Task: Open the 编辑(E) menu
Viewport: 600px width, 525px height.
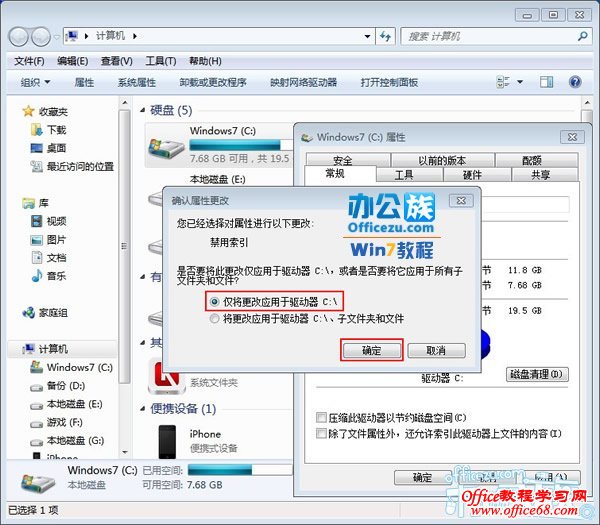Action: (x=72, y=61)
